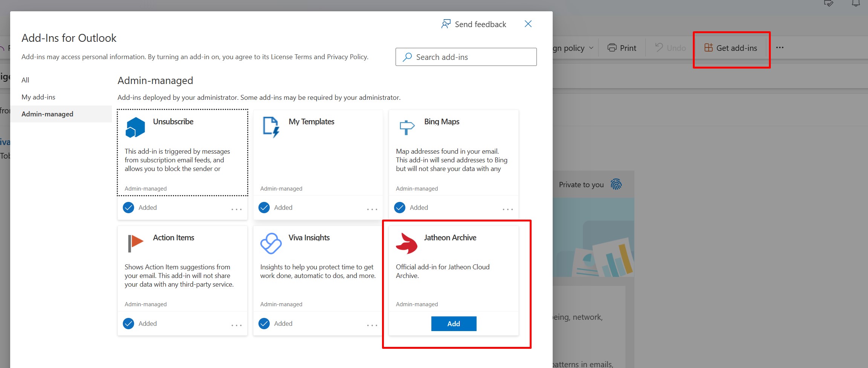Click the Private to you label
This screenshot has width=868, height=368.
pos(581,185)
